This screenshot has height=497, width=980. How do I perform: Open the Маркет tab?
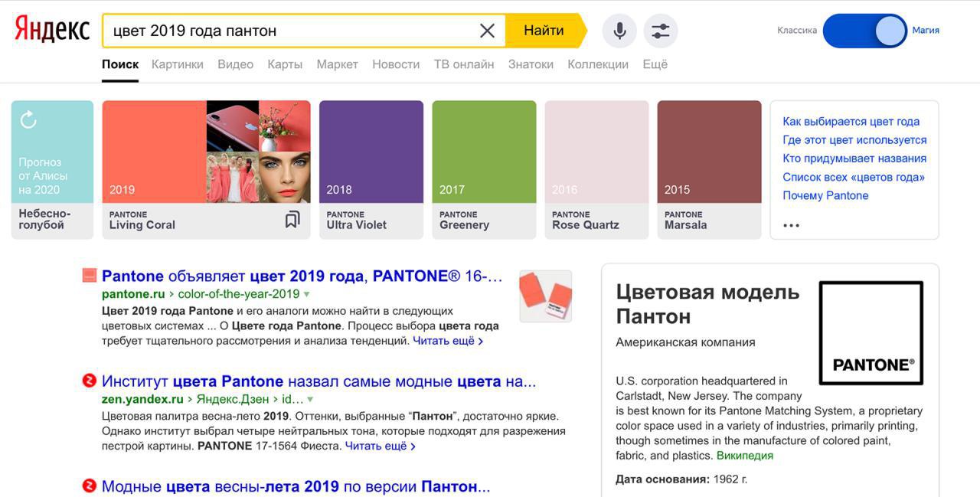(337, 64)
